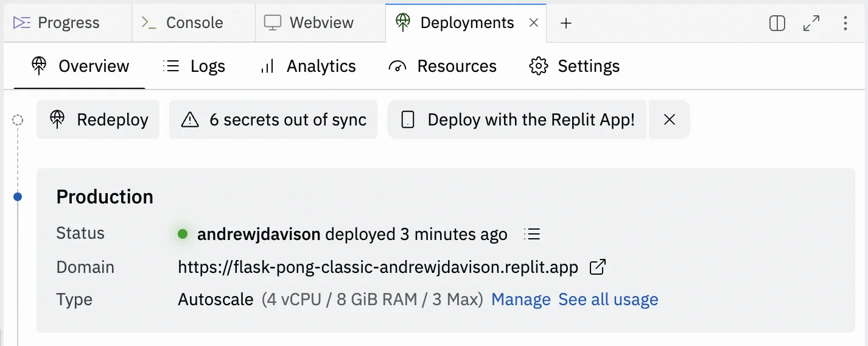Click the split pane layout icon
The height and width of the screenshot is (346, 868).
(777, 23)
